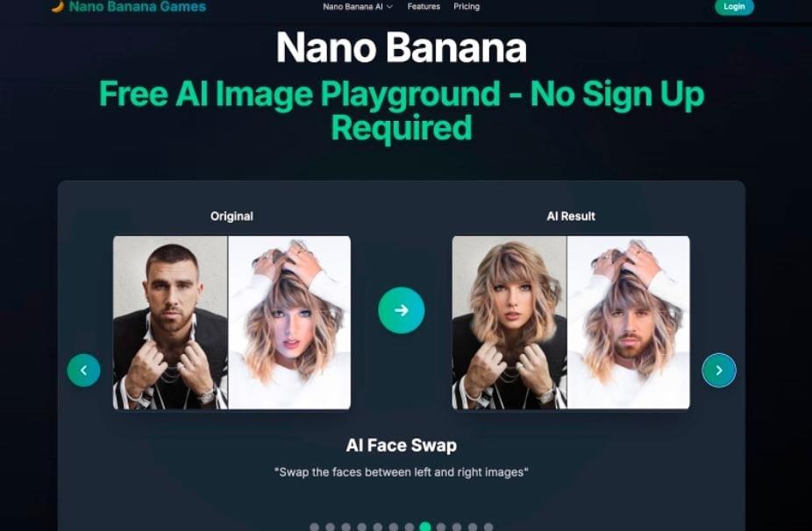Click the Login button
The image size is (812, 531).
point(734,7)
